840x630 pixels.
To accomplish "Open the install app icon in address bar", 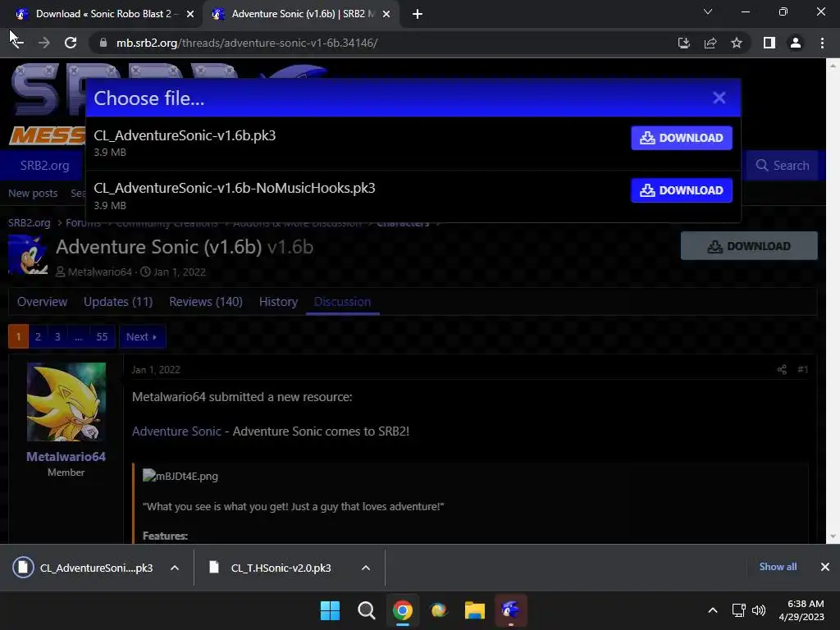I will pos(683,43).
